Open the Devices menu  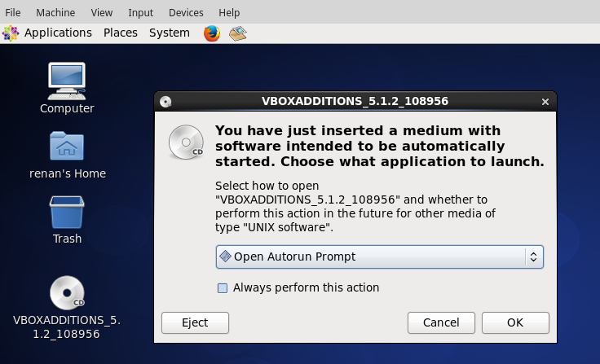tap(186, 12)
